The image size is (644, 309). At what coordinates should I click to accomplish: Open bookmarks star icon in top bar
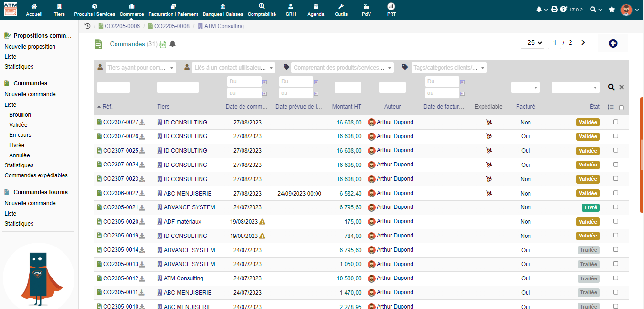point(612,10)
